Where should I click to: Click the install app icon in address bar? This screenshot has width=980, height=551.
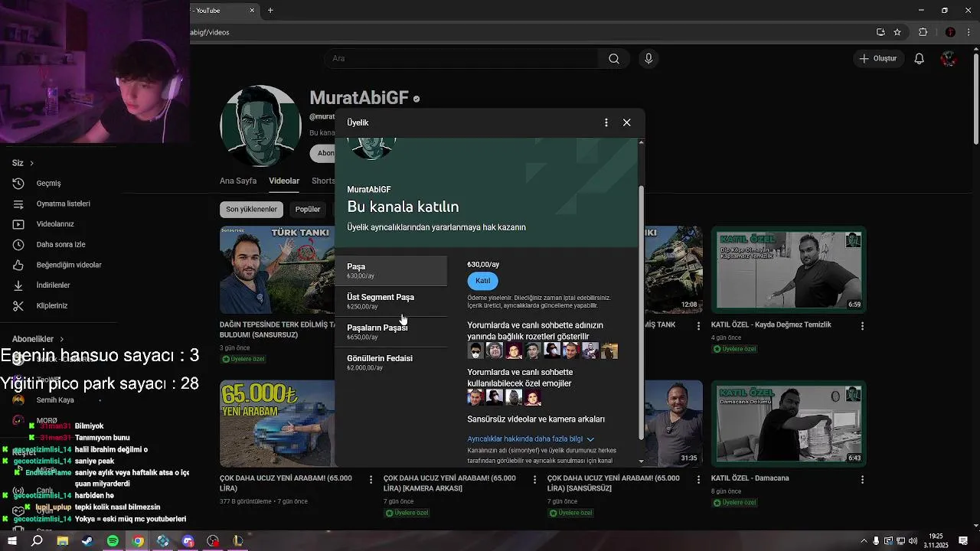tap(880, 32)
